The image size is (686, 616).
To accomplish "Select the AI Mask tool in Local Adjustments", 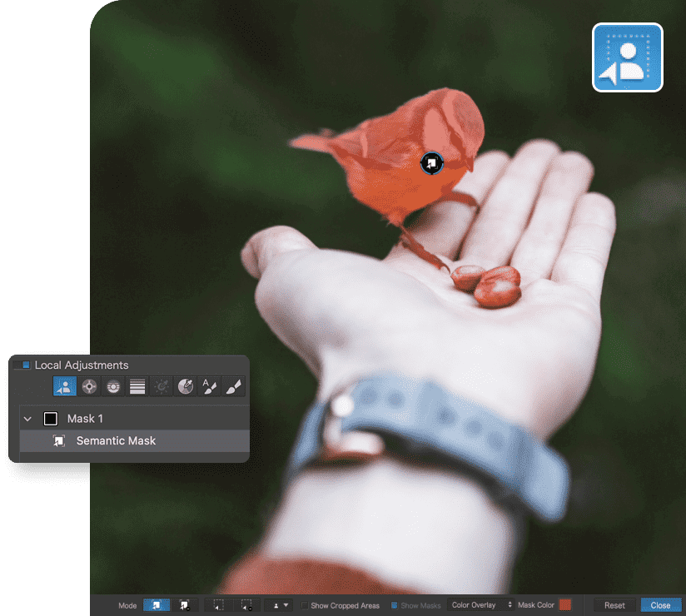I will tap(65, 386).
